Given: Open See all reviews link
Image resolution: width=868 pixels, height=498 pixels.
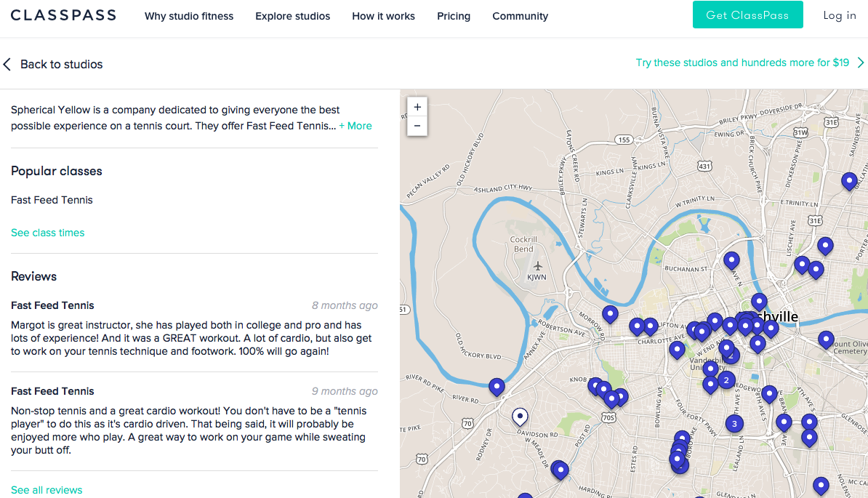Looking at the screenshot, I should tap(47, 490).
